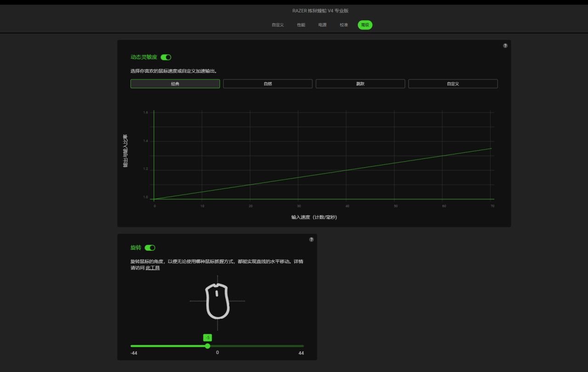This screenshot has width=588, height=372.
Task: Select the 经典 sensitivity preset
Action: (x=175, y=84)
